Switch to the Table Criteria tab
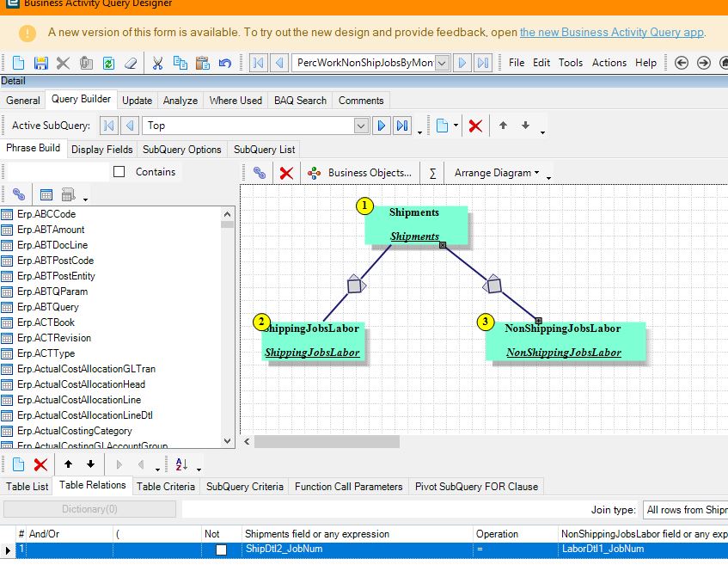The image size is (728, 571). 166,487
